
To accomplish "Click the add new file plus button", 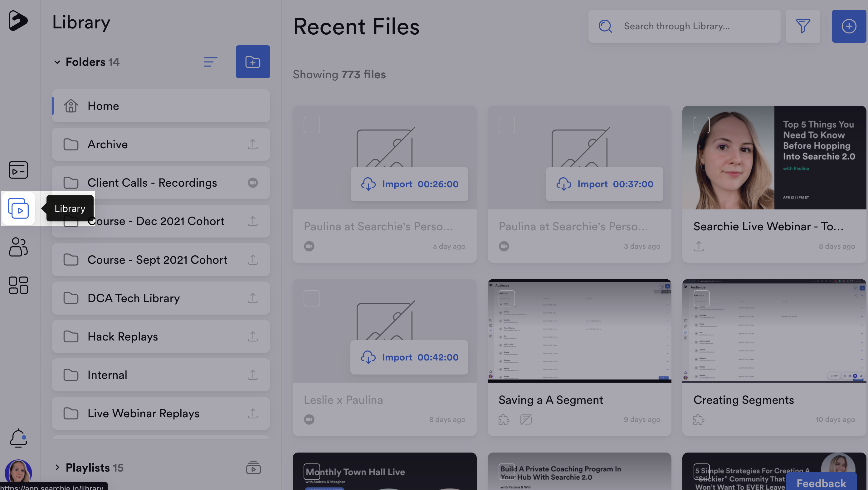I will [849, 26].
